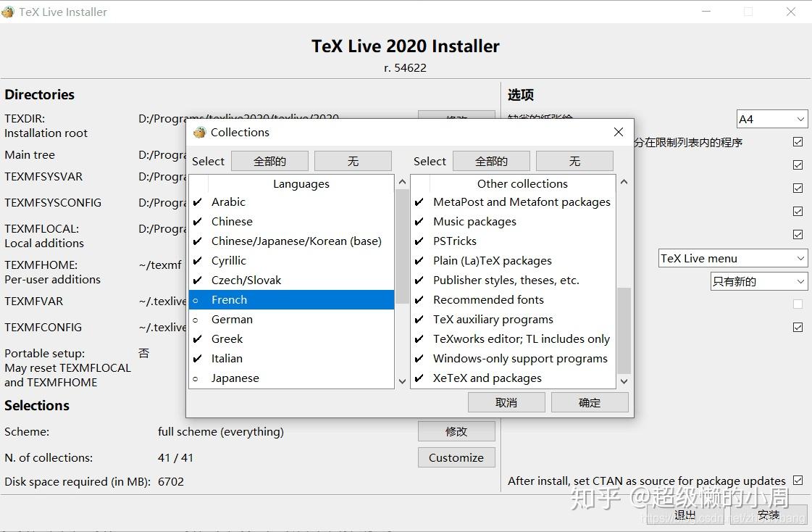The width and height of the screenshot is (812, 532).
Task: Click 安装 to start installation
Action: [768, 515]
